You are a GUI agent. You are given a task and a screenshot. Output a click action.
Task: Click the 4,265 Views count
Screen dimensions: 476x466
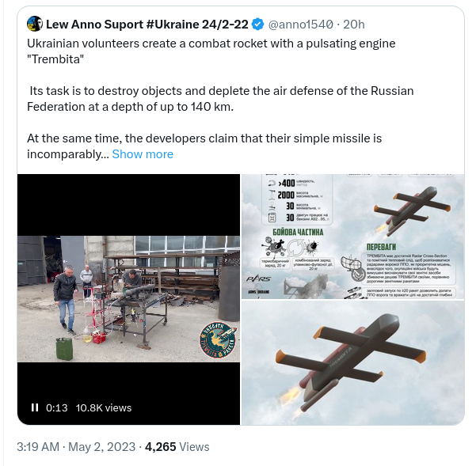click(177, 446)
